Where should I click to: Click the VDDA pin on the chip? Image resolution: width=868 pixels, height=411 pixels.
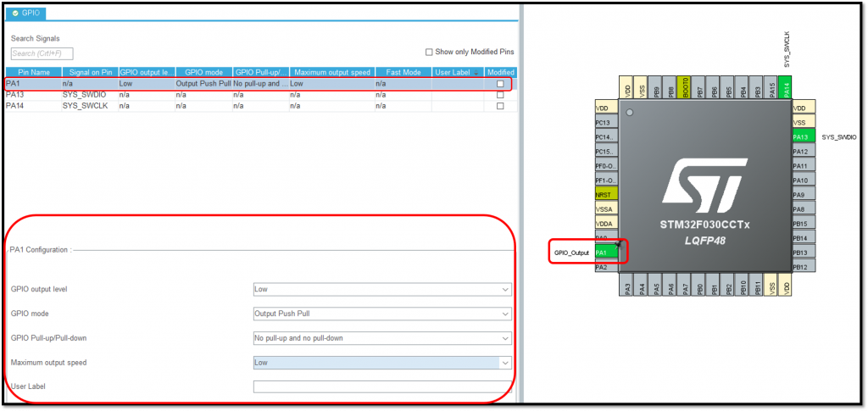(607, 224)
